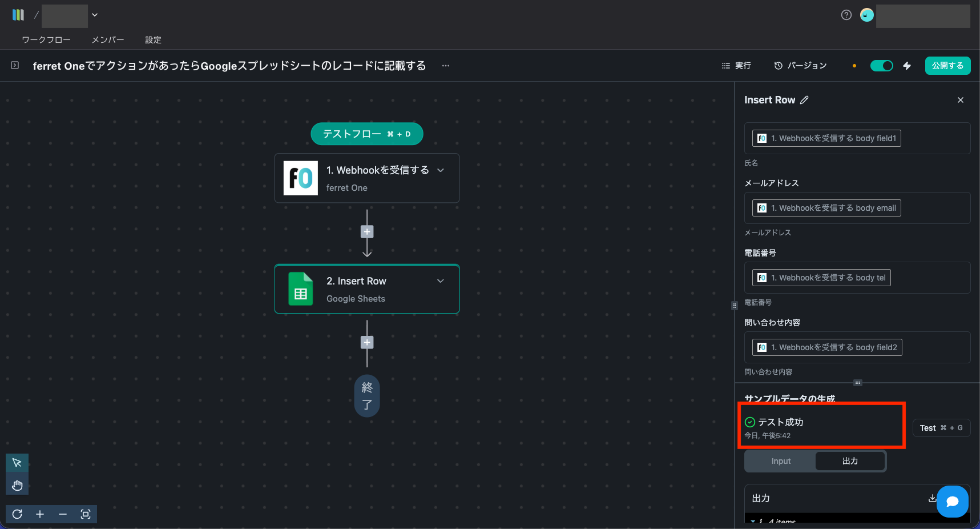980x529 pixels.
Task: Switch to the 設定 tab
Action: pyautogui.click(x=153, y=40)
